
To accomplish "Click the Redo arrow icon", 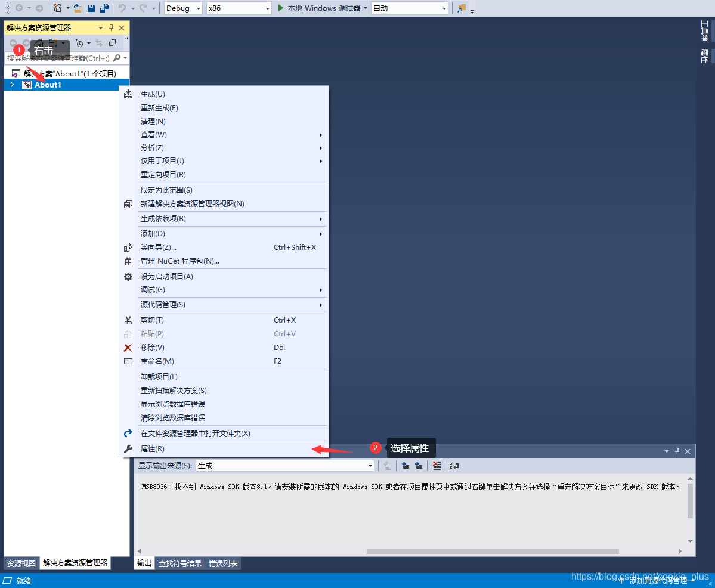I will click(x=143, y=8).
